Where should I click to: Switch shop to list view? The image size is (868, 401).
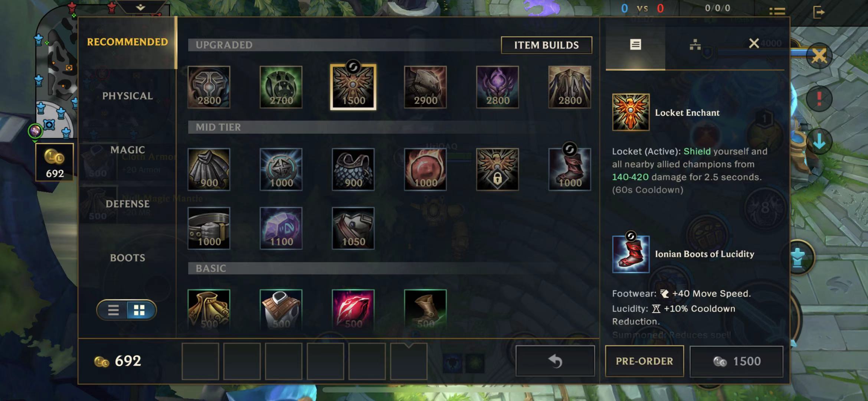113,310
